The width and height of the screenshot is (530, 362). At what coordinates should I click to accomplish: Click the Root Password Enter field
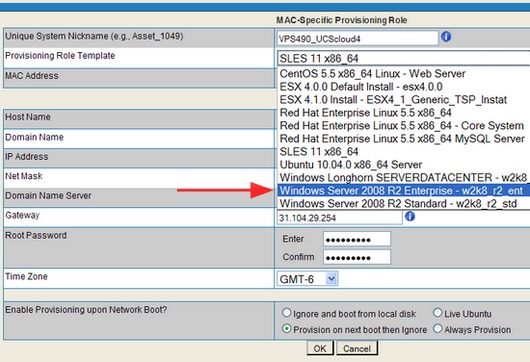(357, 239)
